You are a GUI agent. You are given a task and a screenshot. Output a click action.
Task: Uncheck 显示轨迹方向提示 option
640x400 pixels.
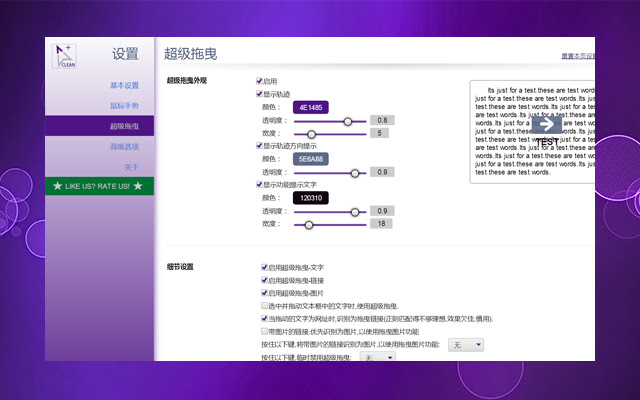[260, 146]
